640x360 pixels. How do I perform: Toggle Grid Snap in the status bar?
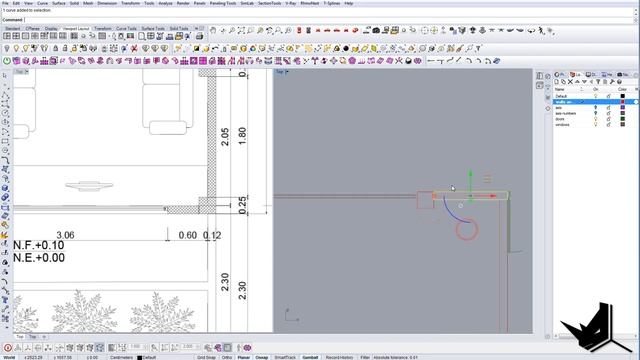tap(207, 358)
